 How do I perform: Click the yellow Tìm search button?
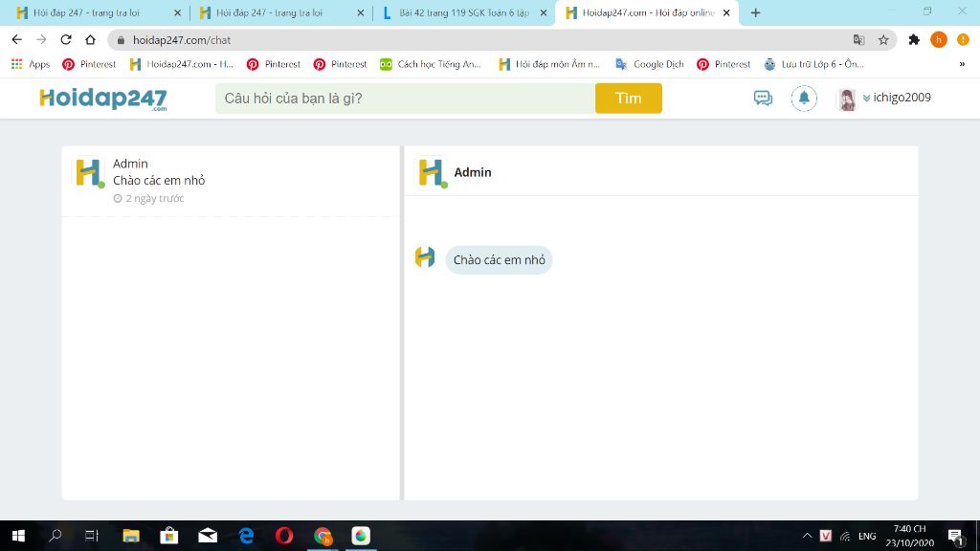pos(628,99)
